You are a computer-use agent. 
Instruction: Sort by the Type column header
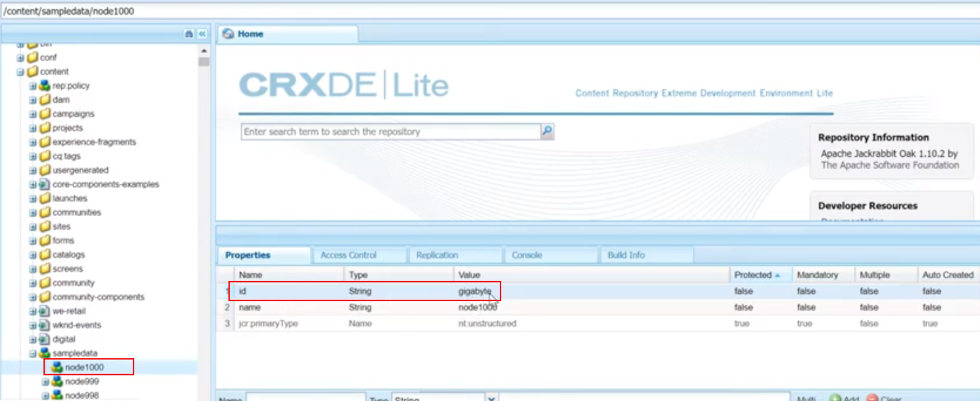[399, 275]
